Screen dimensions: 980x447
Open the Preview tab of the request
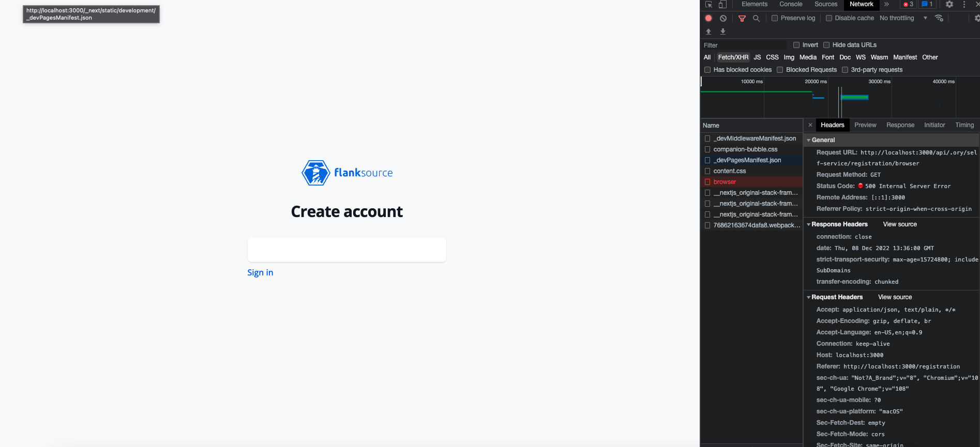pos(865,125)
